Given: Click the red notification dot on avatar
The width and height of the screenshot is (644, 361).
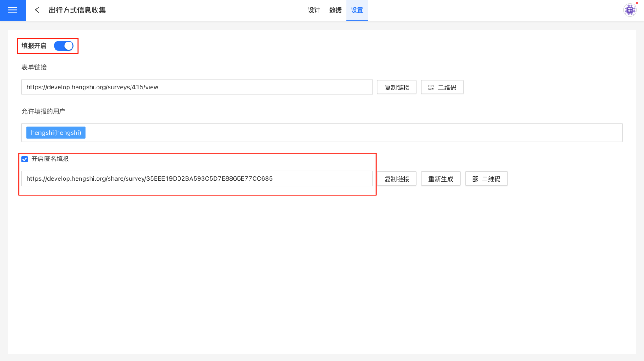Looking at the screenshot, I should [x=636, y=4].
